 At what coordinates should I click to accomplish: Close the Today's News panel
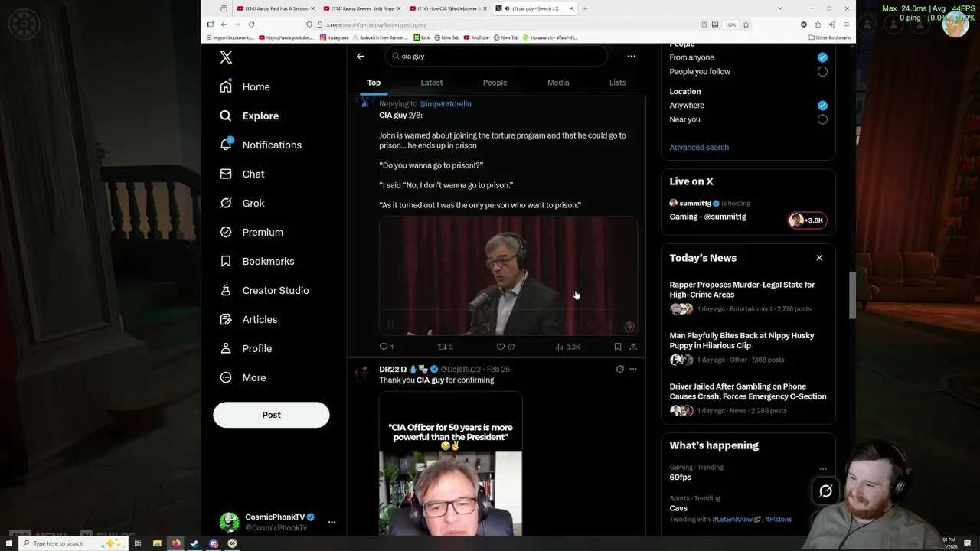819,258
